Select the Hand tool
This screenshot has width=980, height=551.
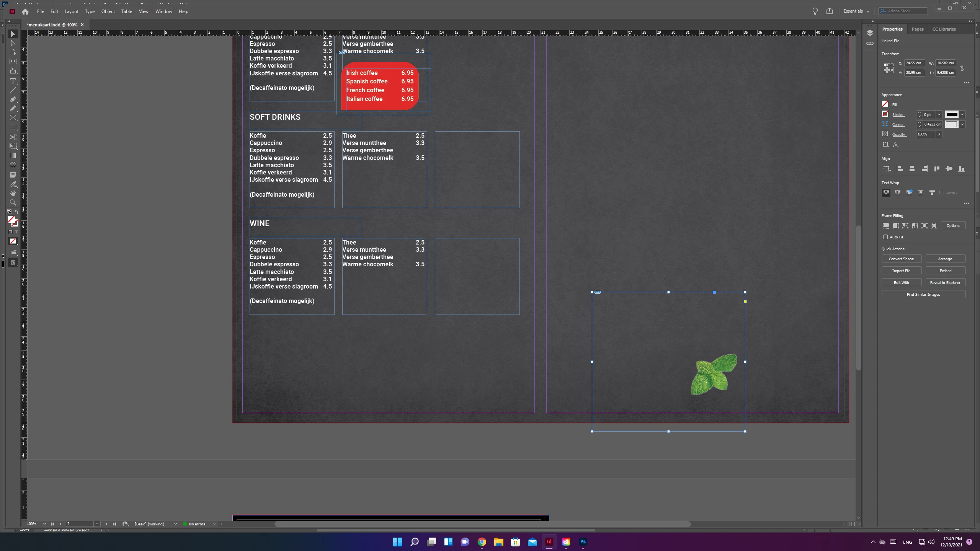click(13, 193)
